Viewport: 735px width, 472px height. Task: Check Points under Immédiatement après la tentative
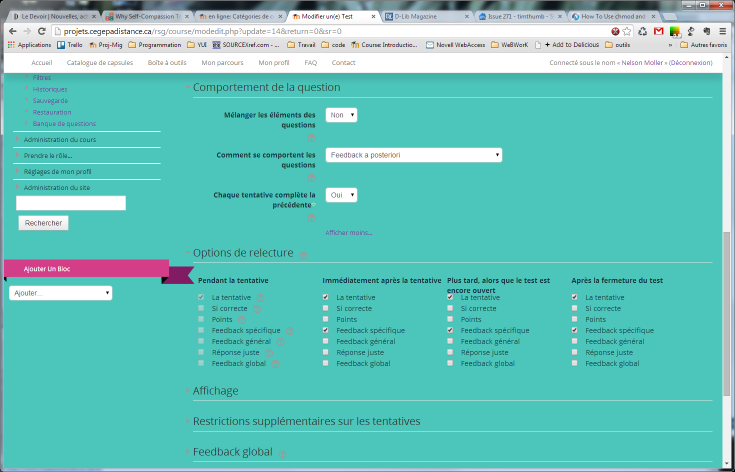pos(325,319)
